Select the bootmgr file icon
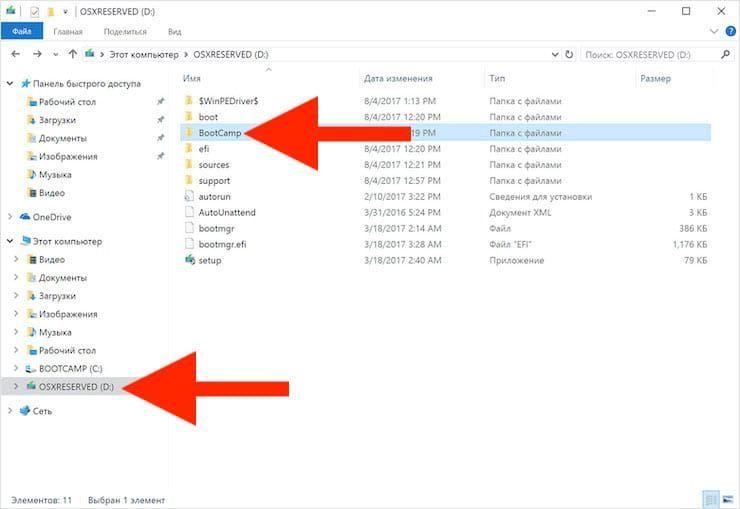This screenshot has height=509, width=740. tap(189, 228)
